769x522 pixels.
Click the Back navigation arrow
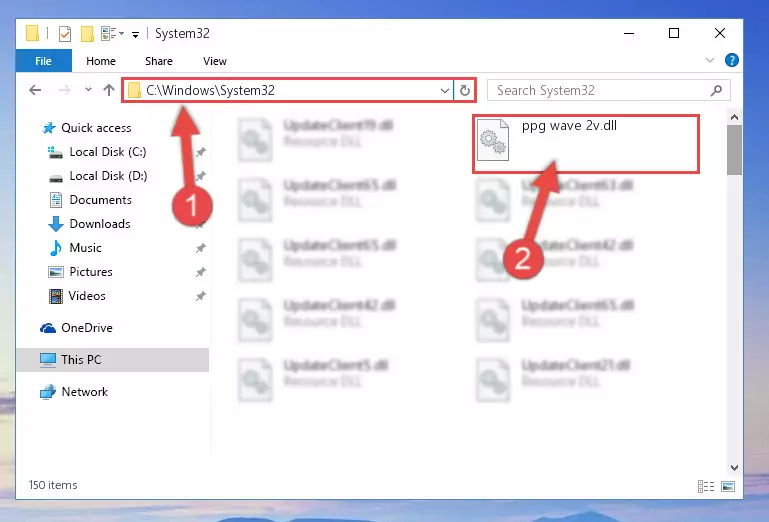coord(35,90)
